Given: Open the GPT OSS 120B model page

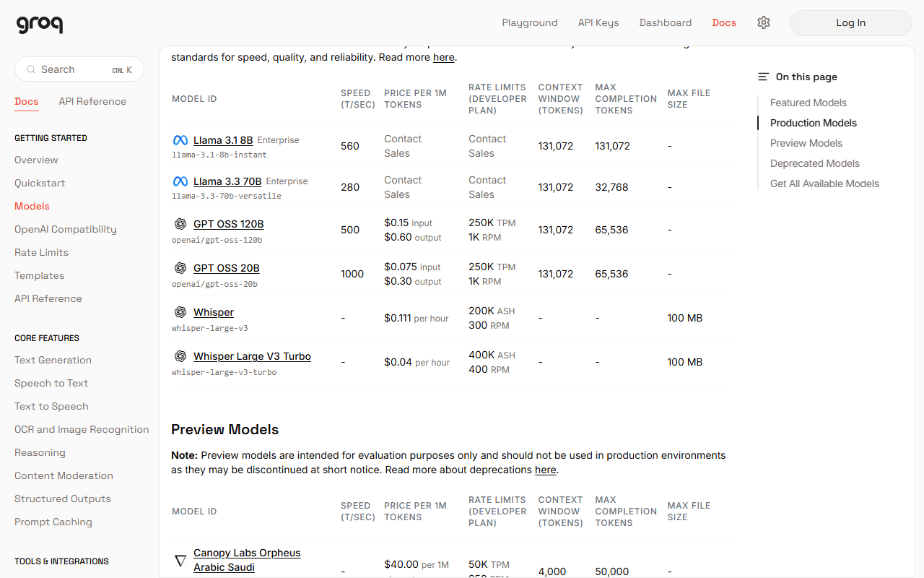Looking at the screenshot, I should click(x=229, y=224).
